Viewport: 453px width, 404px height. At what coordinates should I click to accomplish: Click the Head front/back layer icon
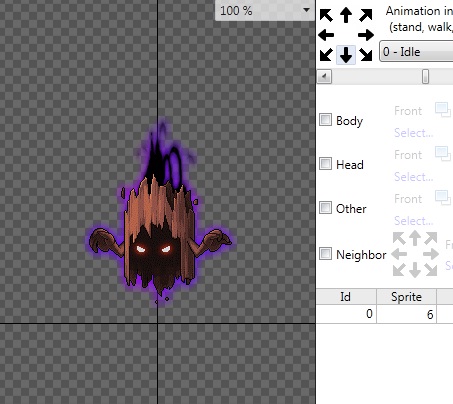(x=443, y=154)
